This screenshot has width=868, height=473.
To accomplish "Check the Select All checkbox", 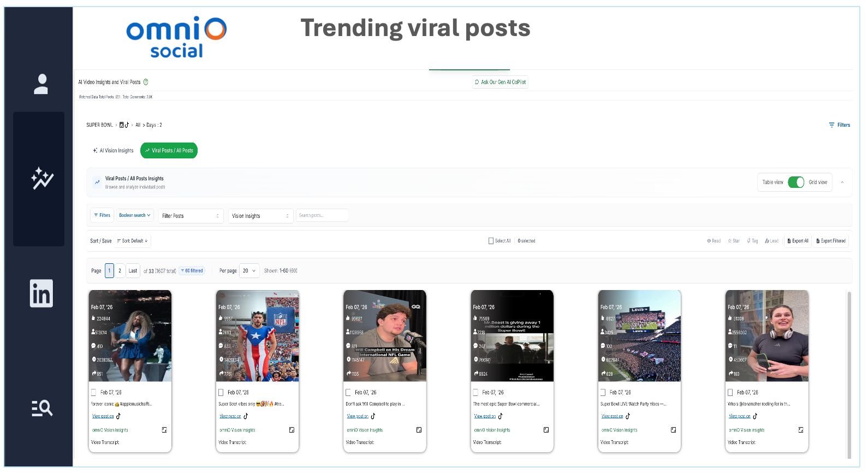I will 491,241.
